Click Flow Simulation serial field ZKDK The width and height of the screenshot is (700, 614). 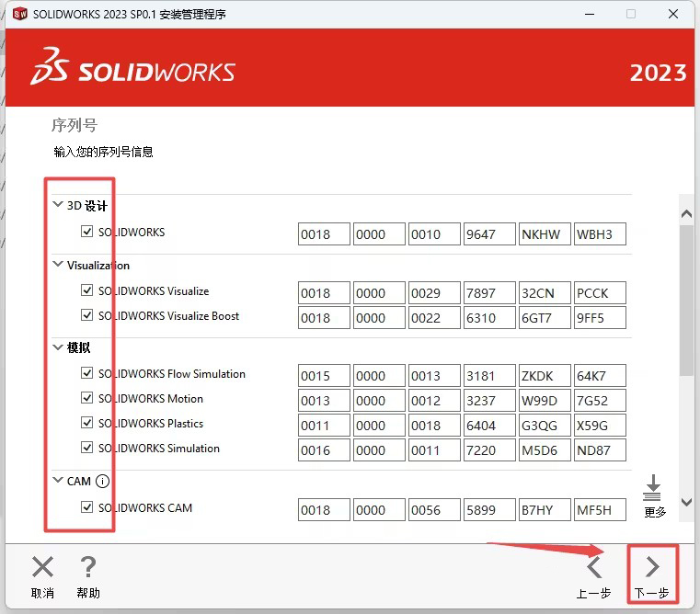point(545,376)
